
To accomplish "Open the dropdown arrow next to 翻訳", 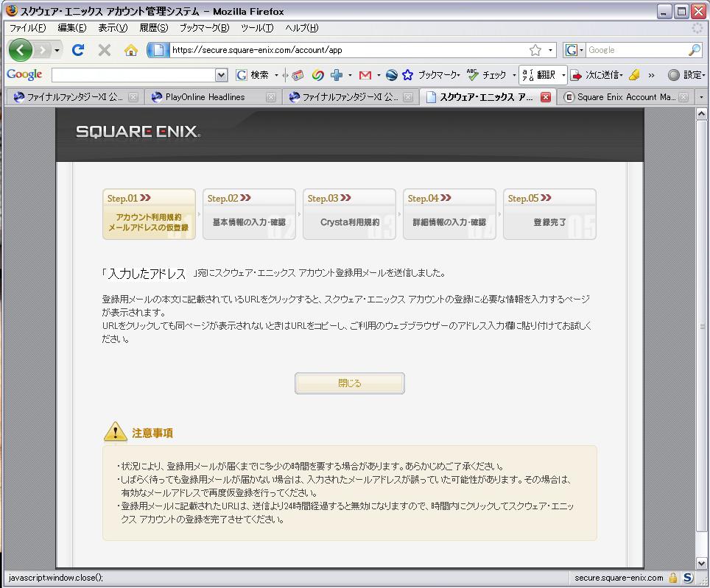I will click(563, 75).
